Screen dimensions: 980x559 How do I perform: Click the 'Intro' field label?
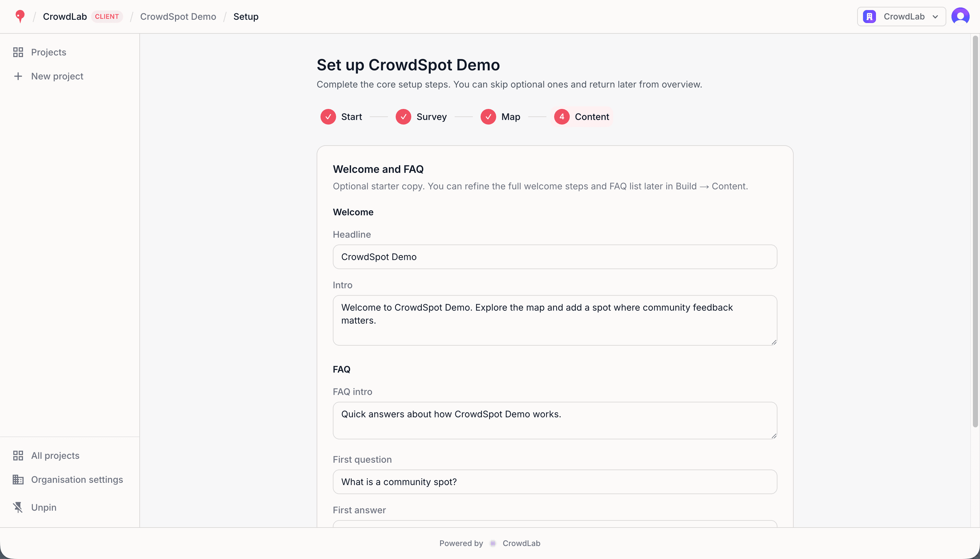[343, 285]
